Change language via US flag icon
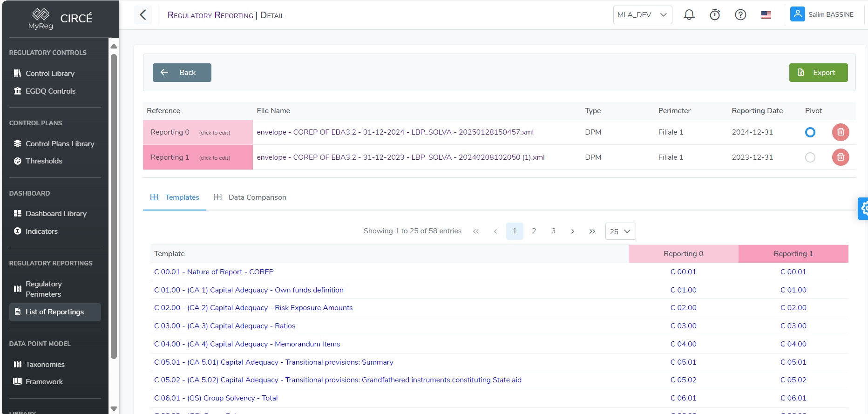This screenshot has height=414, width=868. tap(766, 15)
